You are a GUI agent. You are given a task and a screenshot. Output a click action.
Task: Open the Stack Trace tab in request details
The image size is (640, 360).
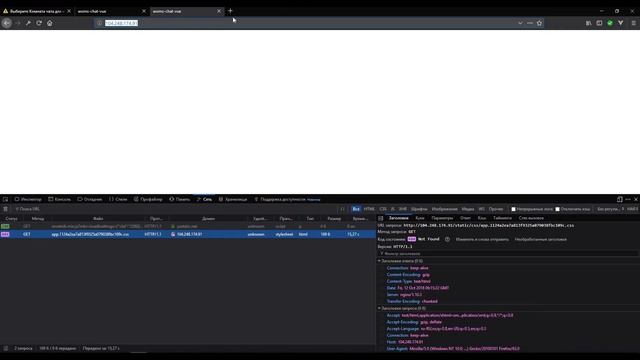point(531,218)
